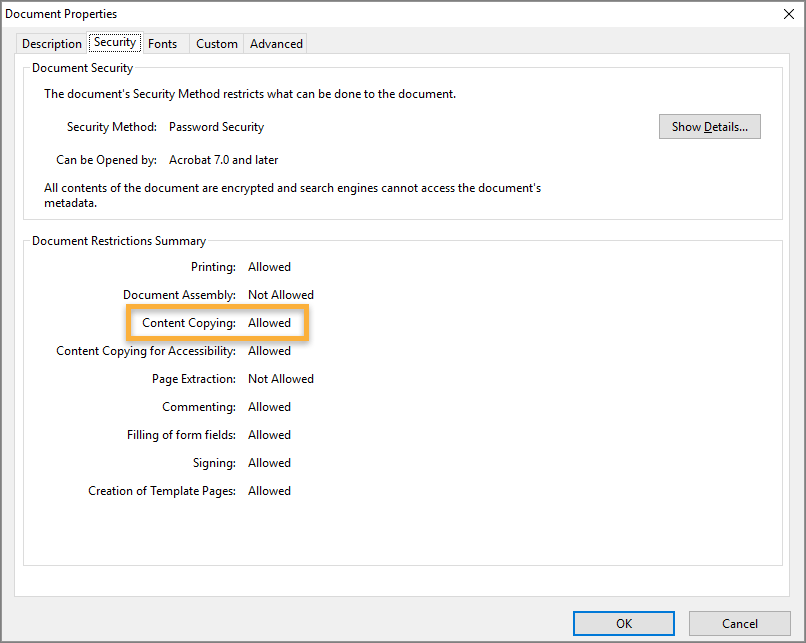Click the 'Can be Opened by:' label
Viewport: 806px width, 643px height.
[x=106, y=160]
